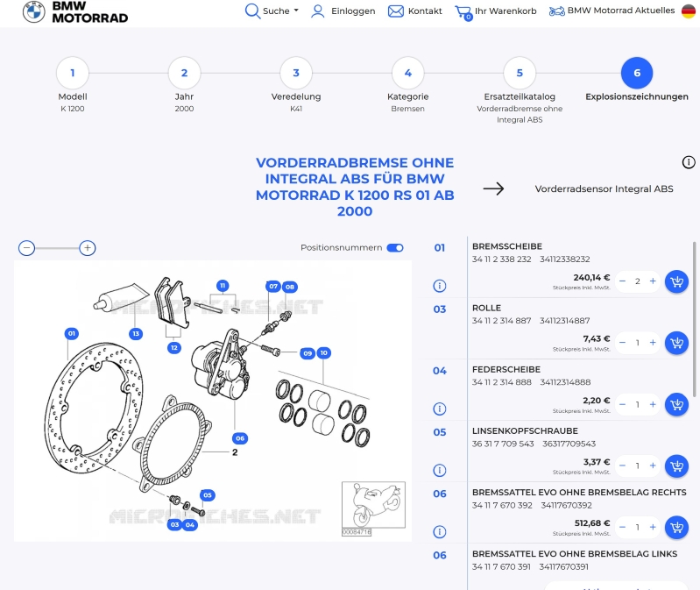Go to step 5 Ersatzteilkatalog
Image resolution: width=700 pixels, height=590 pixels.
point(520,73)
